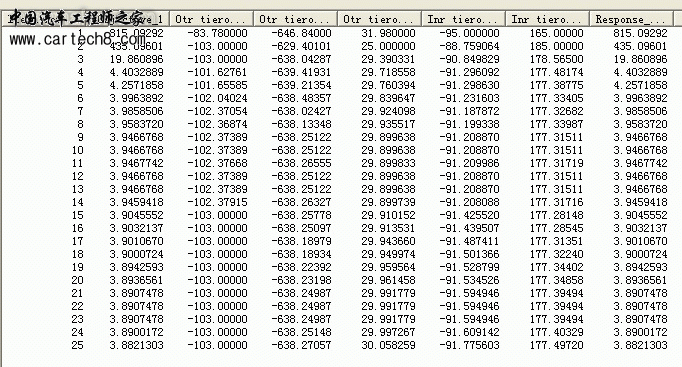Pick the cell reading 29.910152
Screen dimensions: 682x367
[x=388, y=216]
